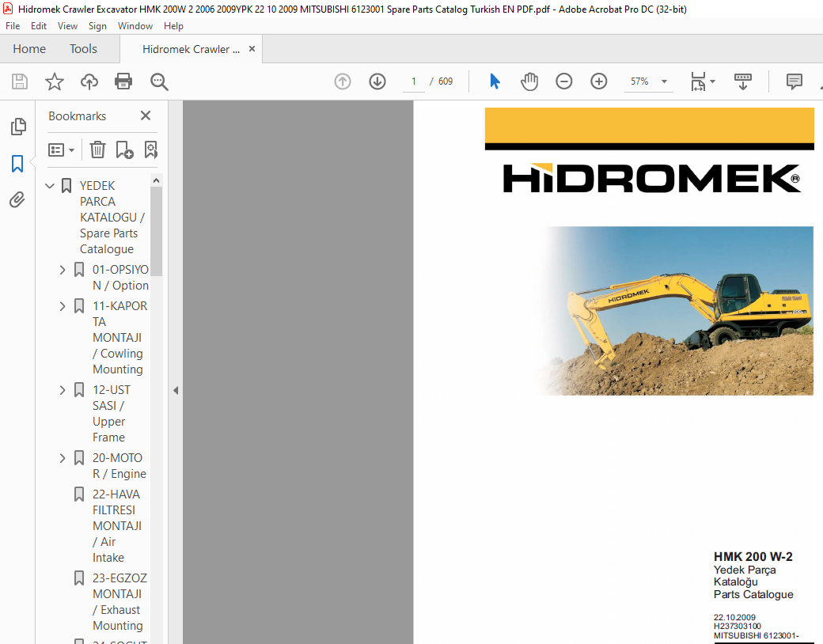This screenshot has width=823, height=644.
Task: Delete selected bookmark with trash icon
Action: point(97,150)
